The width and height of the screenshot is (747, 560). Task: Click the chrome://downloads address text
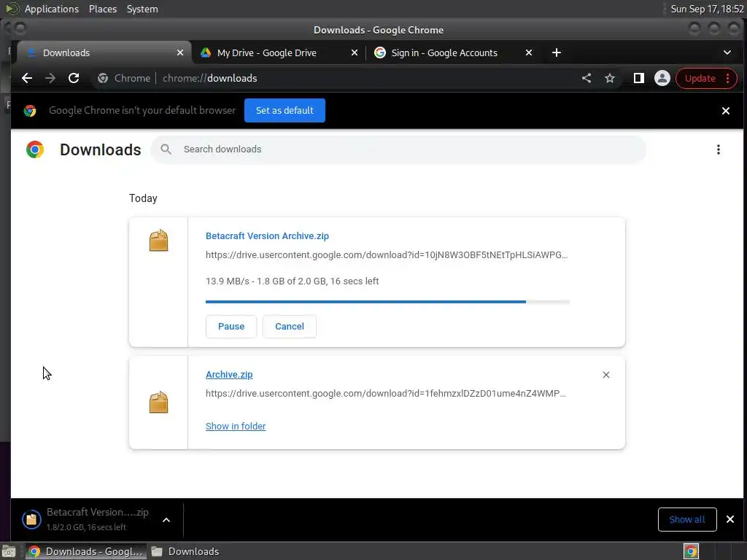pos(209,78)
